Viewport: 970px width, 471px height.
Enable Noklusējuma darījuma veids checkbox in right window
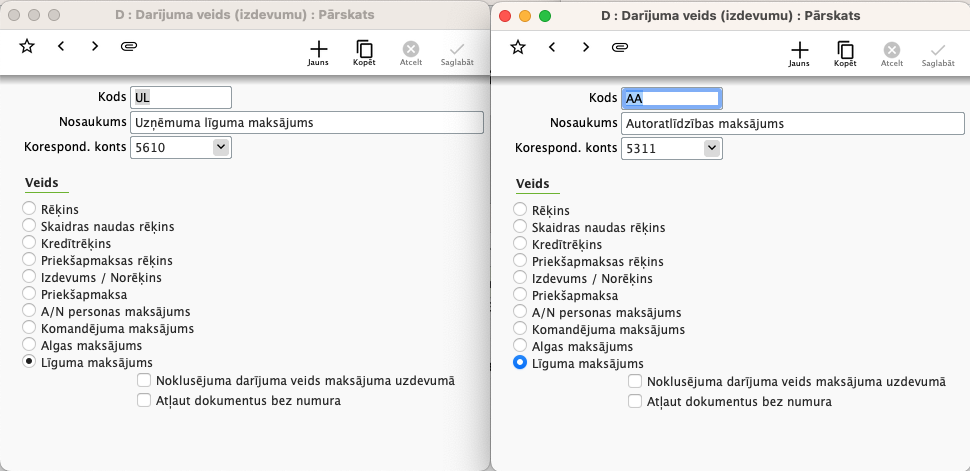(x=635, y=381)
